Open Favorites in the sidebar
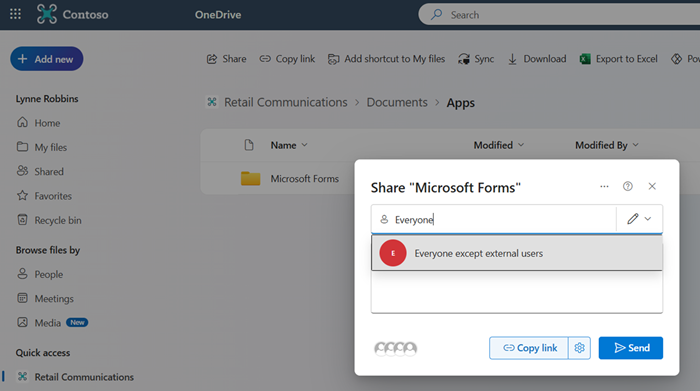This screenshot has width=700, height=391. pos(44,196)
